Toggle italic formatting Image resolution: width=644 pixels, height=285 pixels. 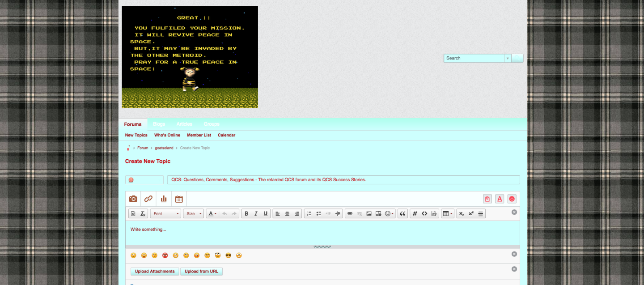click(x=256, y=214)
